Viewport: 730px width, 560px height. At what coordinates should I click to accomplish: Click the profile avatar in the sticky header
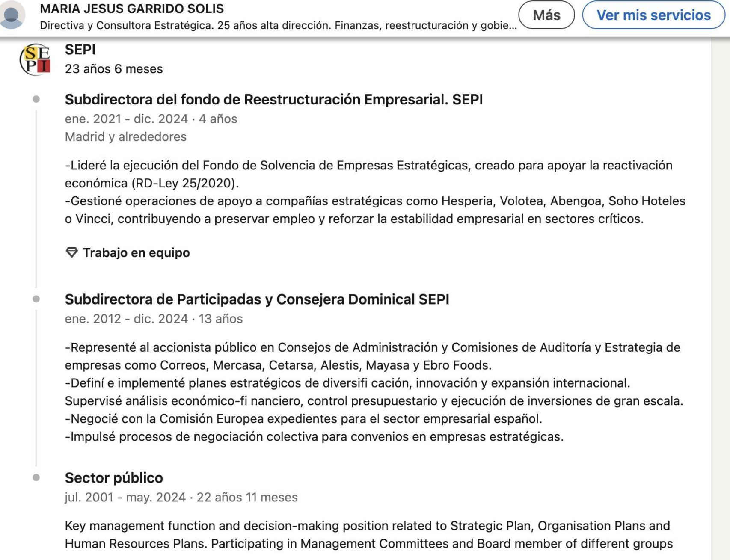[12, 15]
